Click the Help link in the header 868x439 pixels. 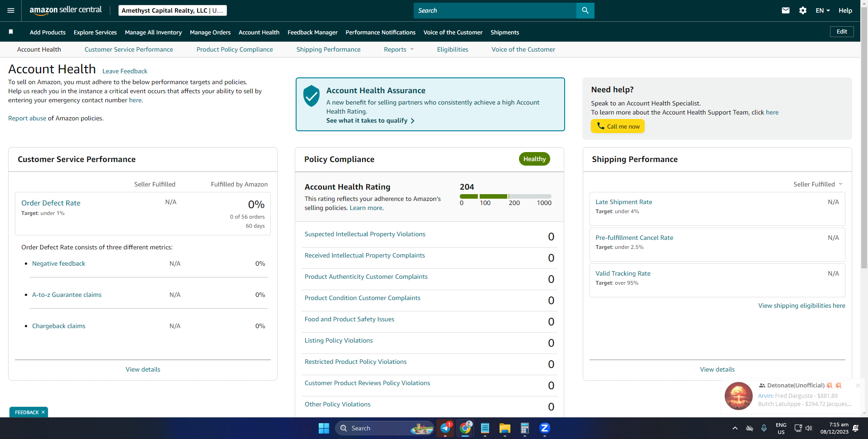pyautogui.click(x=845, y=10)
